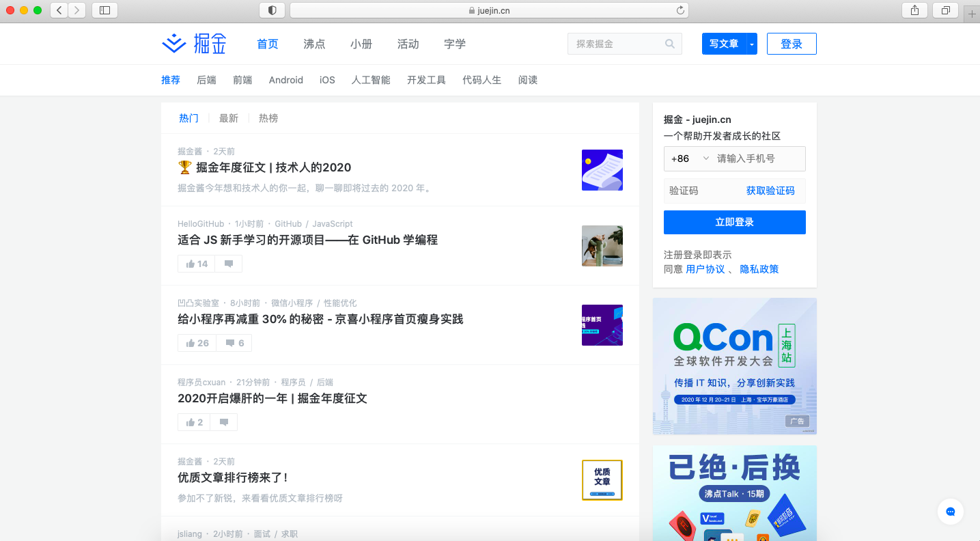Select the 后端 category
This screenshot has width=980, height=541.
click(x=206, y=80)
